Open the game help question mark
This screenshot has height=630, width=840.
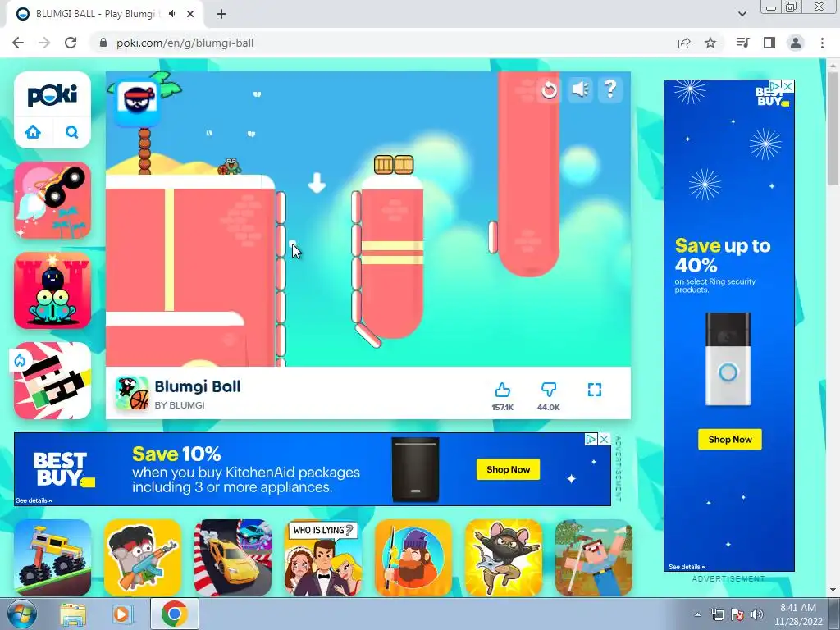(610, 89)
